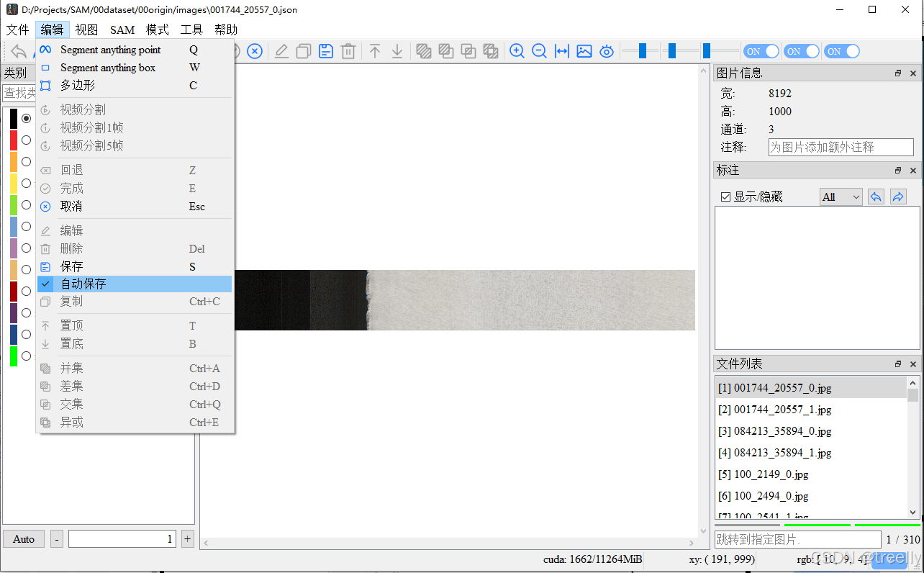Click the red category color swatch
The image size is (924, 573).
14,140
